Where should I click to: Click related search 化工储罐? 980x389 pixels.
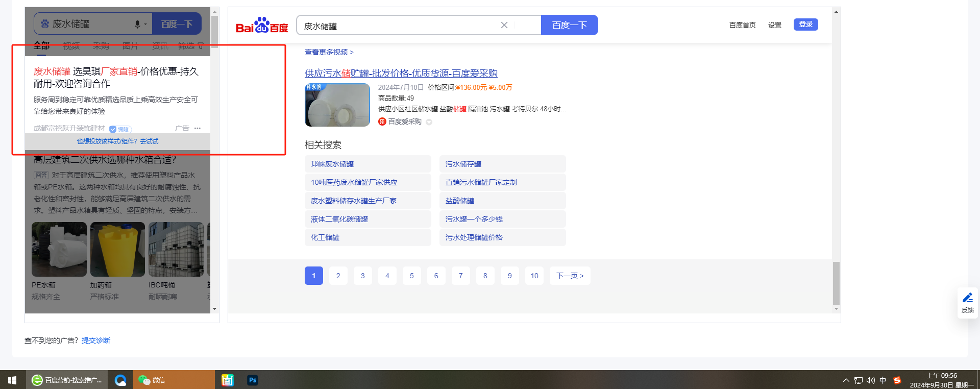(x=368, y=237)
